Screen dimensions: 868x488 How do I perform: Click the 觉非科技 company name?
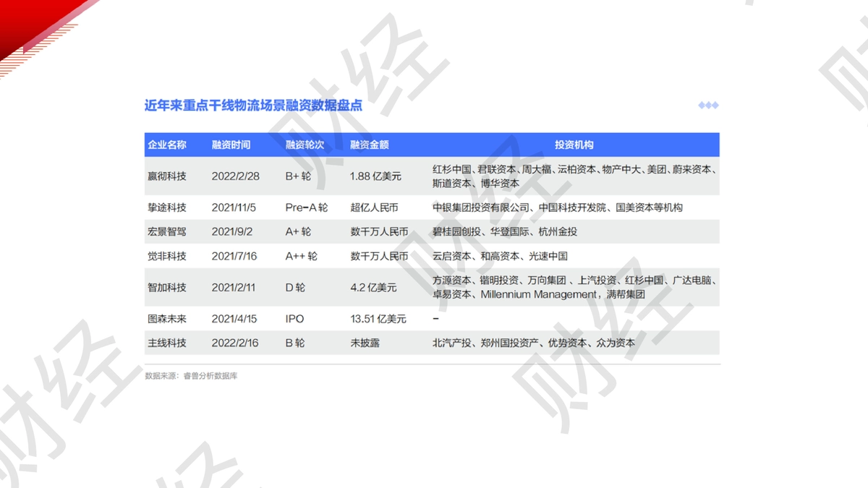(x=167, y=256)
